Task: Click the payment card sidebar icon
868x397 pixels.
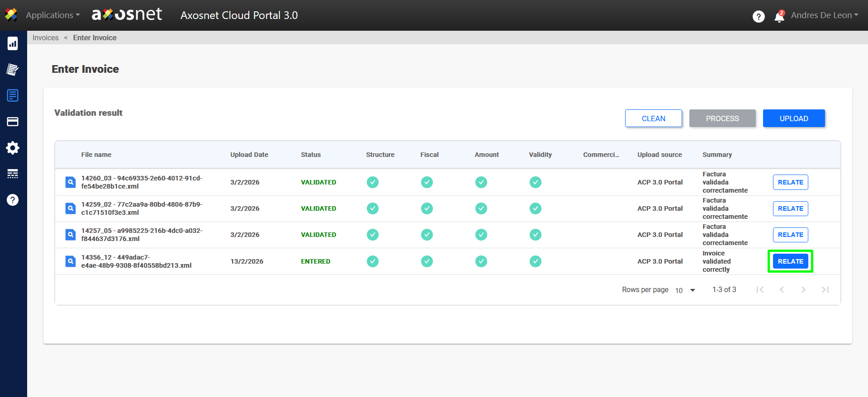Action: [13, 122]
